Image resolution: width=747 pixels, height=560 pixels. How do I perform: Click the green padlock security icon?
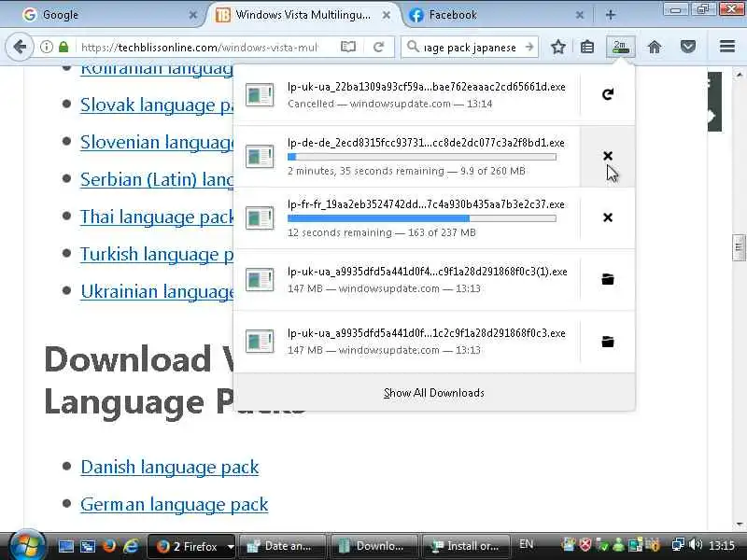63,47
